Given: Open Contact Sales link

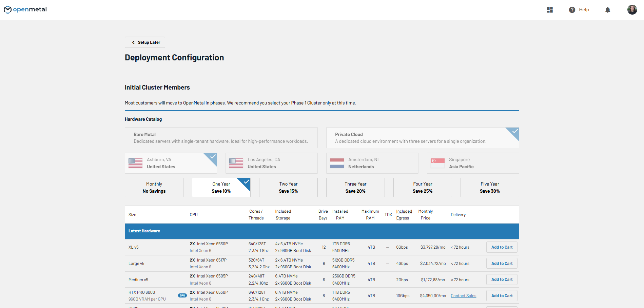Looking at the screenshot, I should 463,296.
